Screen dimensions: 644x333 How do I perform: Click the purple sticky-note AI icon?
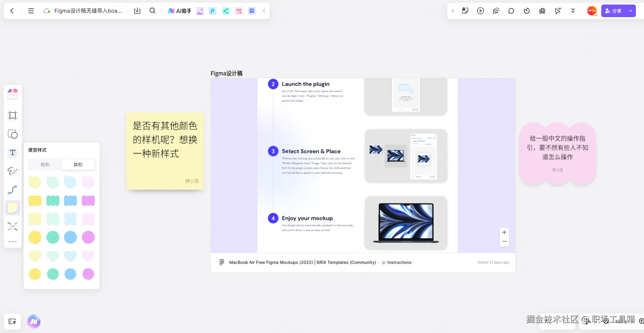[x=252, y=11]
